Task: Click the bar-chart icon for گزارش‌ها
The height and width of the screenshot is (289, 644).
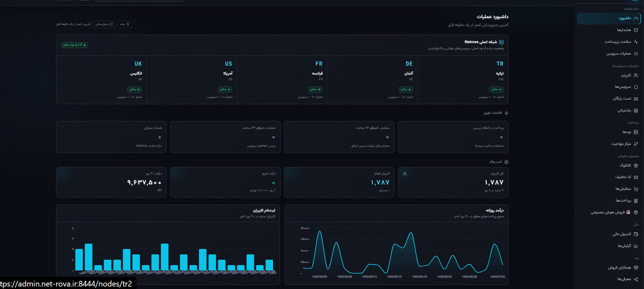Action: [636, 246]
